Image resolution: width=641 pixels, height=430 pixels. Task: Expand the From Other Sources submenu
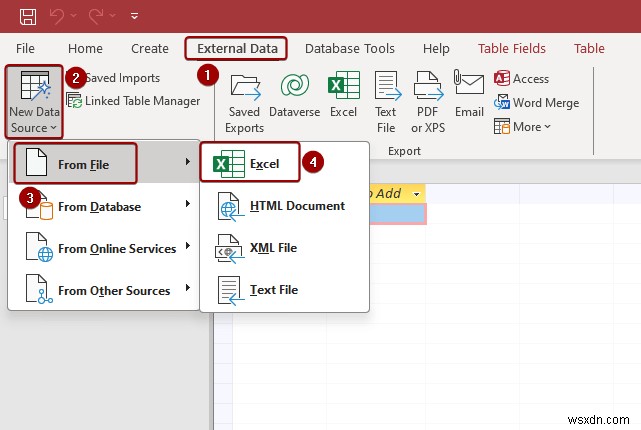click(x=103, y=290)
